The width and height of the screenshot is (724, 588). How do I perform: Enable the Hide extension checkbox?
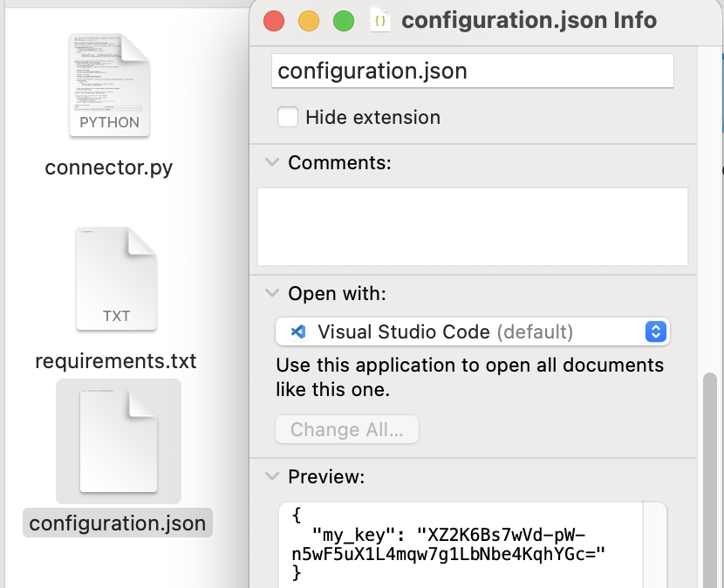click(x=288, y=117)
